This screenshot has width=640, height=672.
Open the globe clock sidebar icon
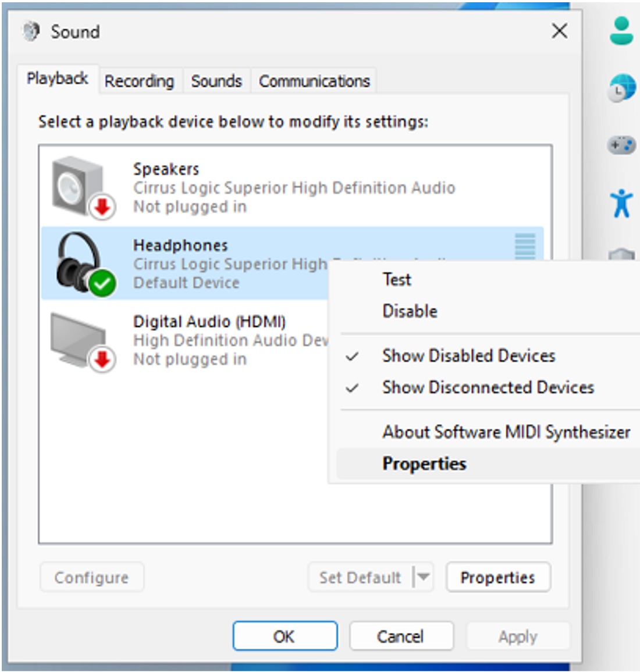point(621,88)
